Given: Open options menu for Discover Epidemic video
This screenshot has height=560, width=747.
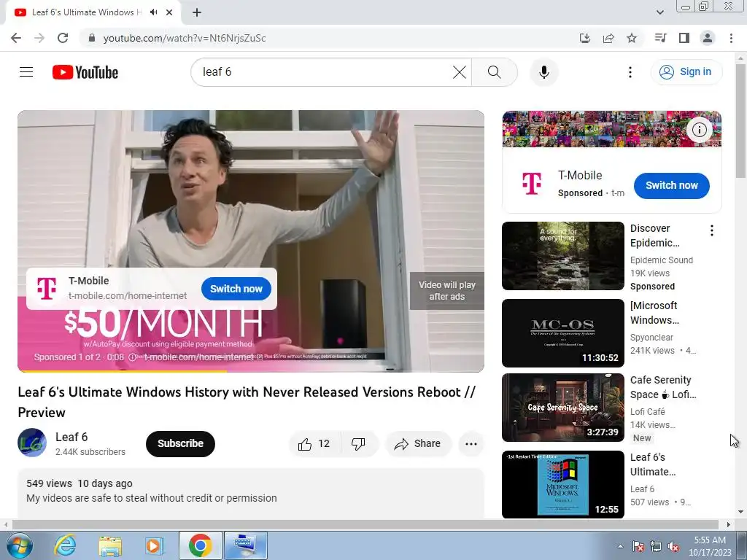Looking at the screenshot, I should tap(711, 230).
